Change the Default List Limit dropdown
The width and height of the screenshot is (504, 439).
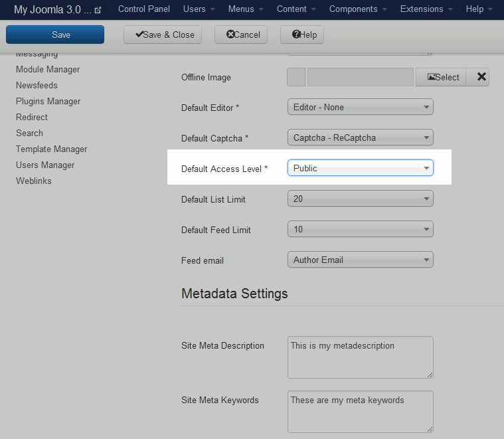click(361, 199)
